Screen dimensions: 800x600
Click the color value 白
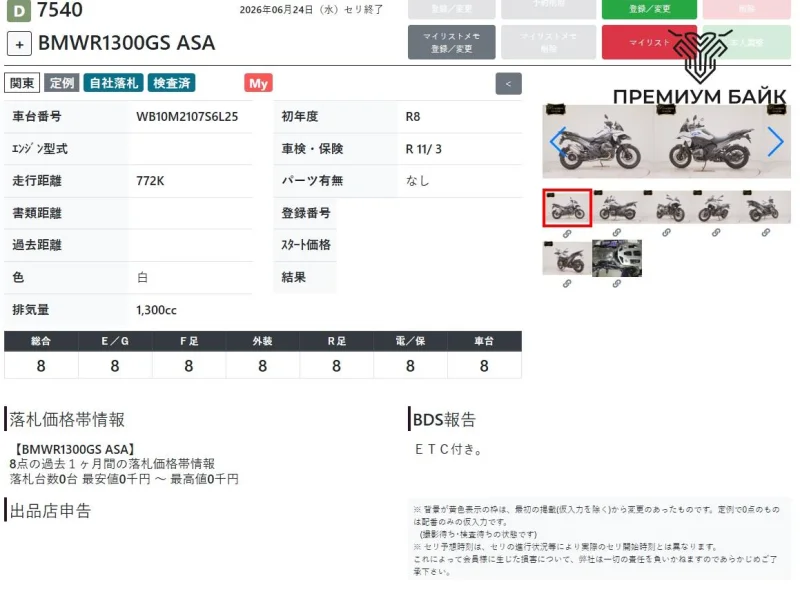pos(142,278)
